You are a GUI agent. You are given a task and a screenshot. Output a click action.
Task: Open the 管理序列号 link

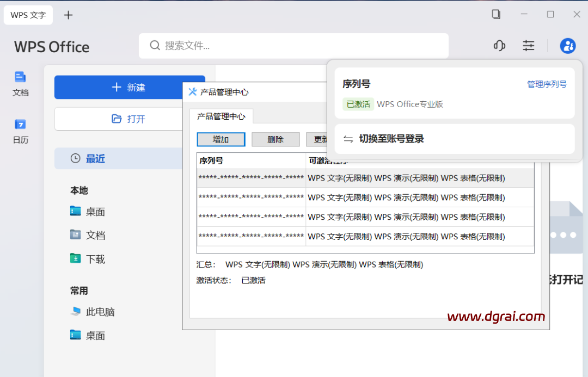[x=547, y=84]
